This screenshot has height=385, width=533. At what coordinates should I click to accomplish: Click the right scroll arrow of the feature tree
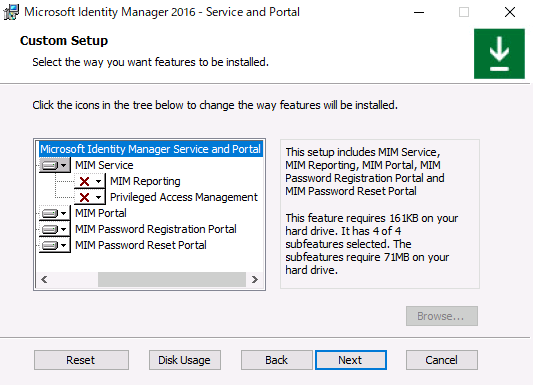255,279
